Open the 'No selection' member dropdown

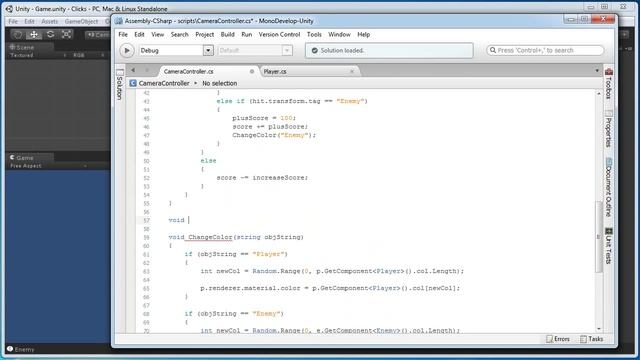[220, 83]
